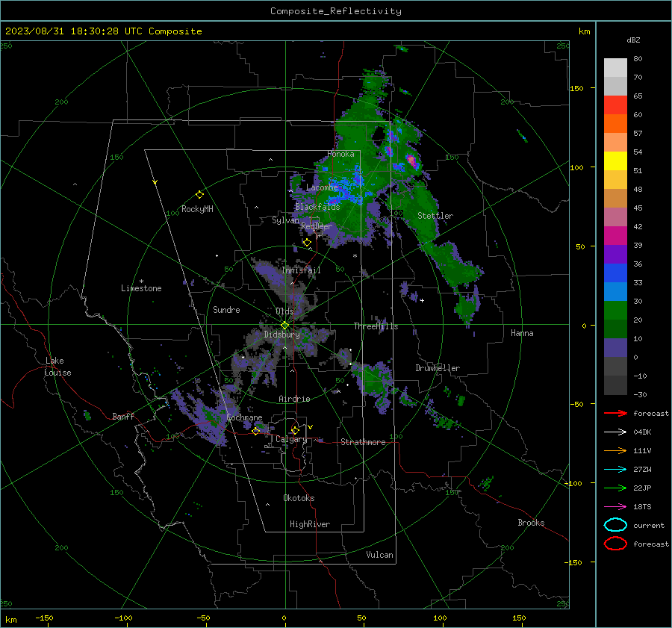Select the red 60-65 dBZ color swatch
672x628 pixels.
click(x=615, y=105)
